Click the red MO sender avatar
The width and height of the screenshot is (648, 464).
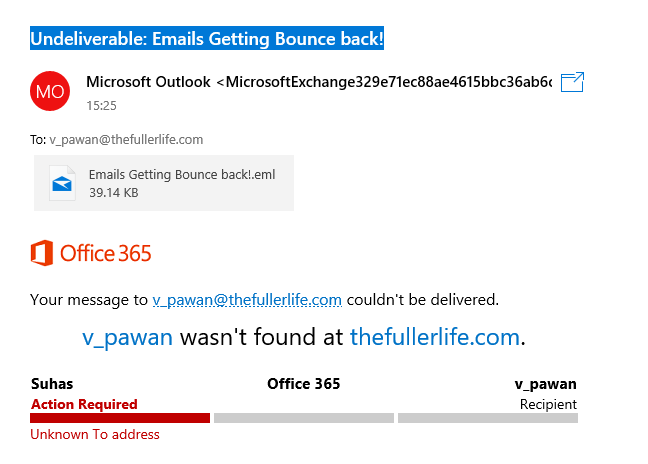[x=50, y=91]
